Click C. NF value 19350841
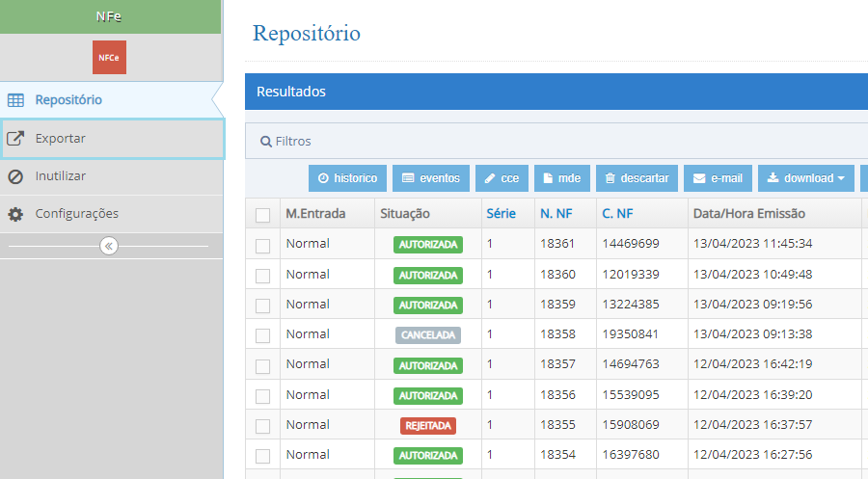Viewport: 868px width, 479px height. (631, 334)
